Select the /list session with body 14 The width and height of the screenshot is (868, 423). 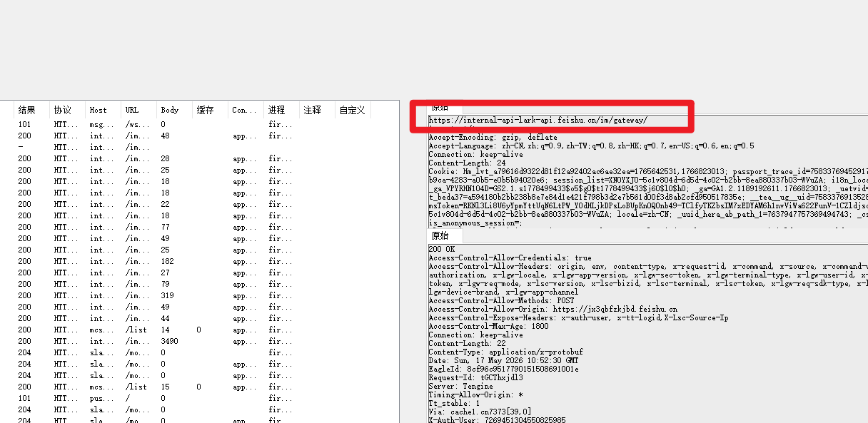[x=200, y=330]
